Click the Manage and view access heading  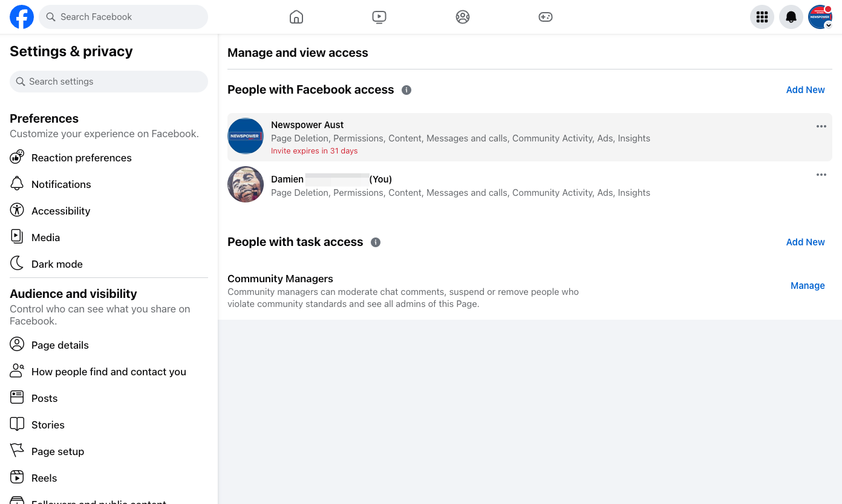pos(298,53)
